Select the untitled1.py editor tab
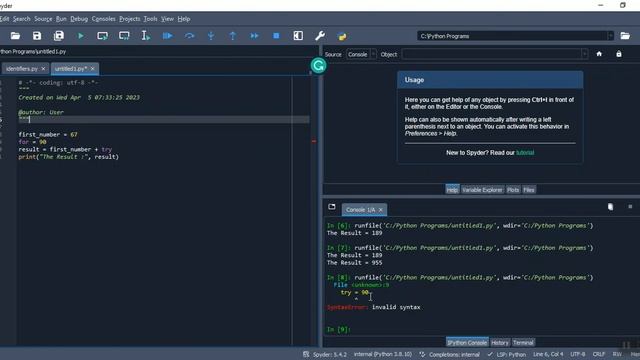 (71, 69)
